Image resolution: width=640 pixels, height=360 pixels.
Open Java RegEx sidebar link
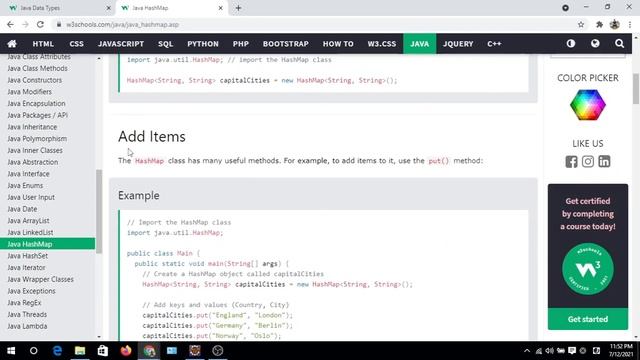click(24, 303)
